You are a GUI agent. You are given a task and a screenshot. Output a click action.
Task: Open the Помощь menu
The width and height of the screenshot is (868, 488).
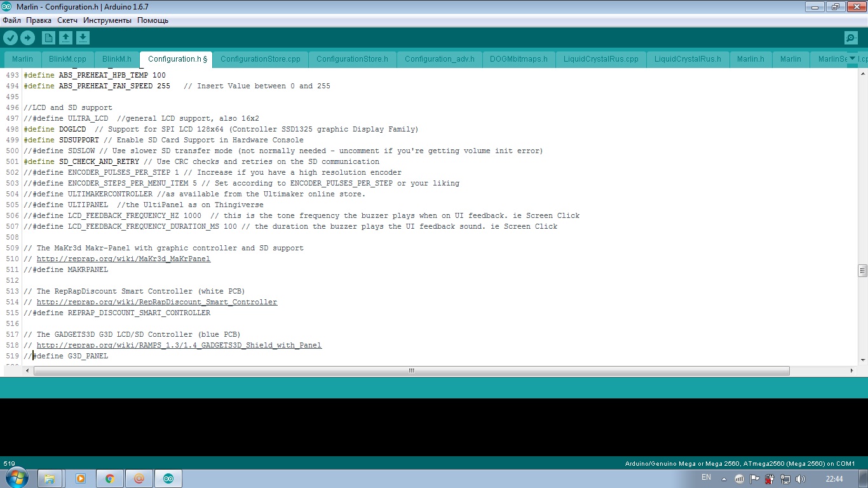[153, 20]
